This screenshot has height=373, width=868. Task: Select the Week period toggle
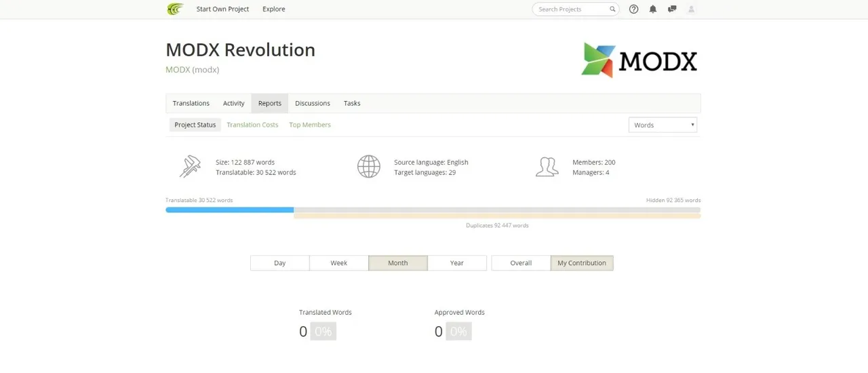click(x=339, y=263)
